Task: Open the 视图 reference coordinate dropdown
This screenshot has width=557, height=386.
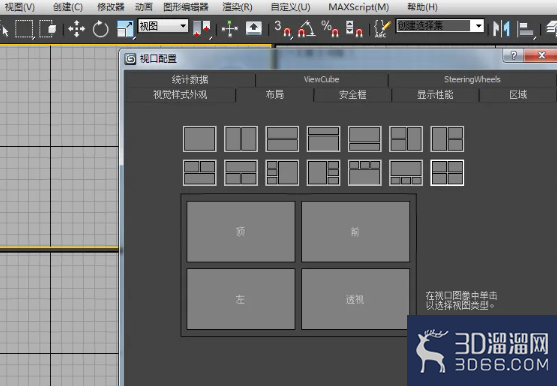Action: point(163,26)
